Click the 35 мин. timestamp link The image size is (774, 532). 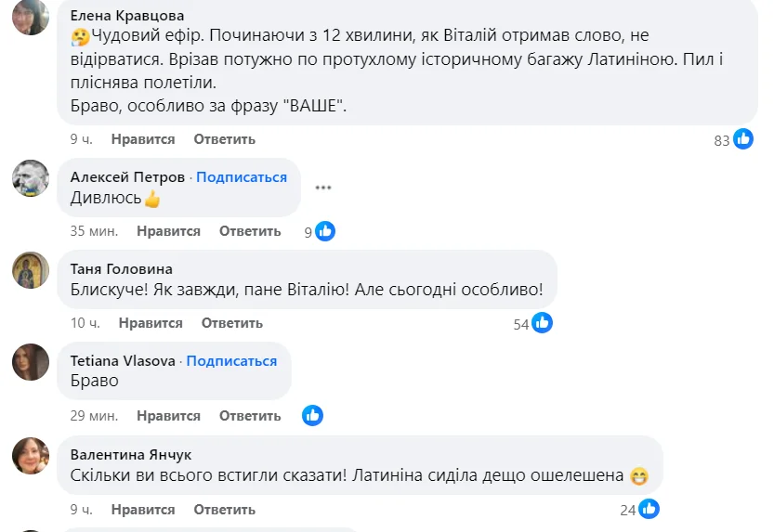pos(93,231)
